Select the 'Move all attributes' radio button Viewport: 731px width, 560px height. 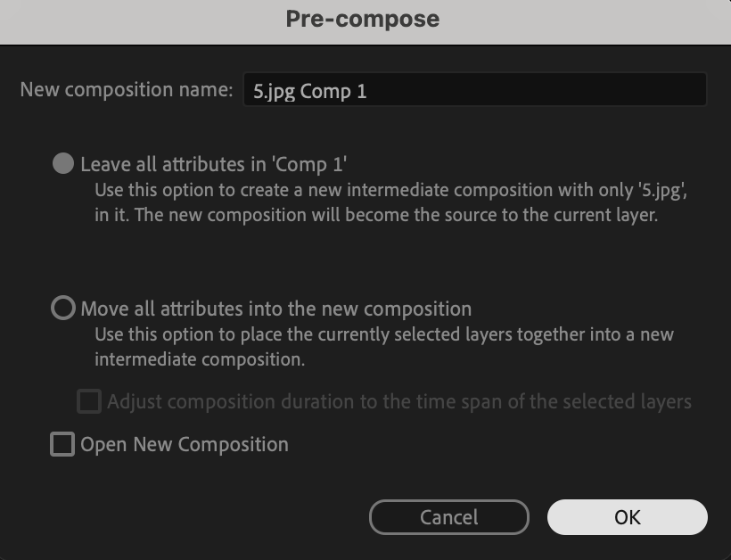62,309
